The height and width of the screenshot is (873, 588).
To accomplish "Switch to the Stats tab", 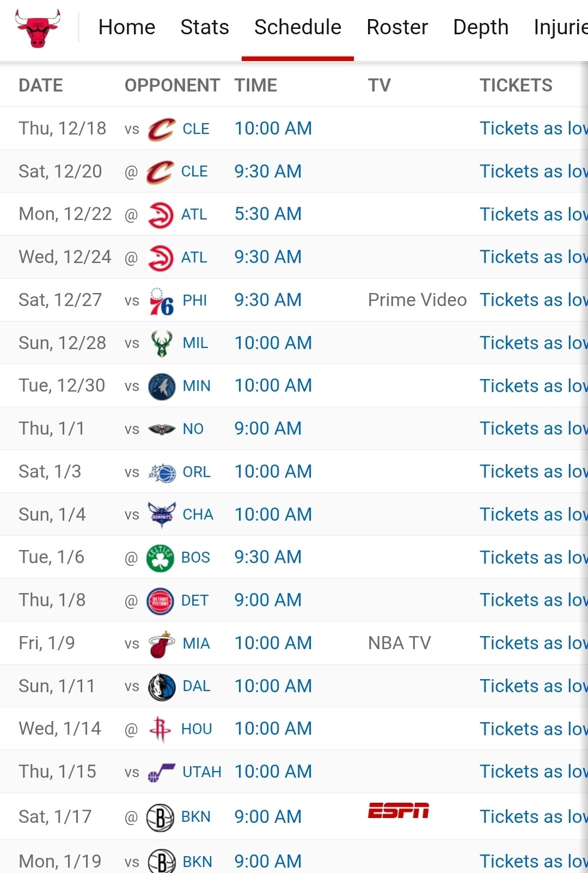I will coord(205,27).
